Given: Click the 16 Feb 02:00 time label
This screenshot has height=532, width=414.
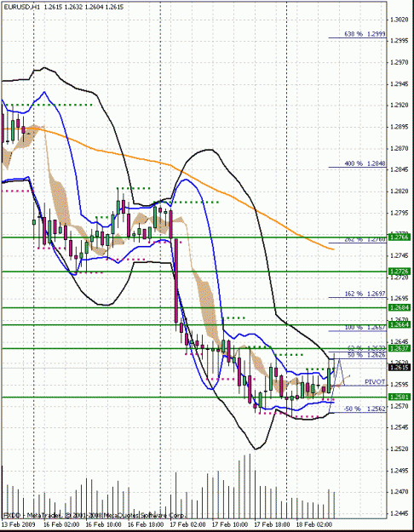Looking at the screenshot, I should click(x=61, y=525).
